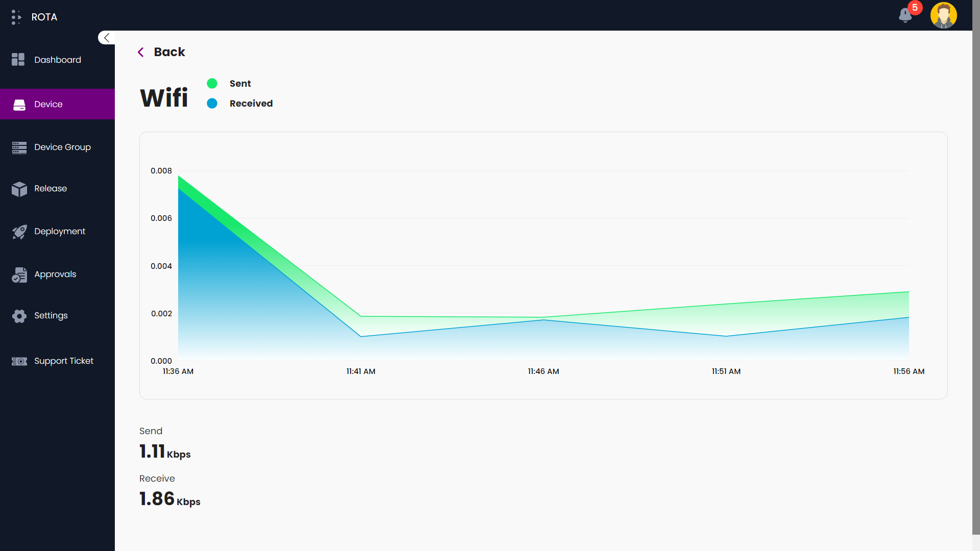
Task: Go to Support Ticket page
Action: (64, 361)
